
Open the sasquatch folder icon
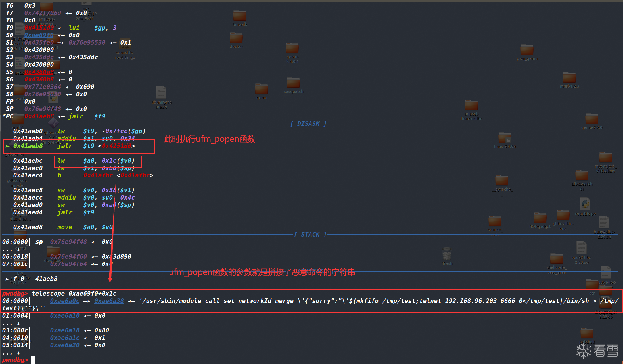tap(293, 83)
